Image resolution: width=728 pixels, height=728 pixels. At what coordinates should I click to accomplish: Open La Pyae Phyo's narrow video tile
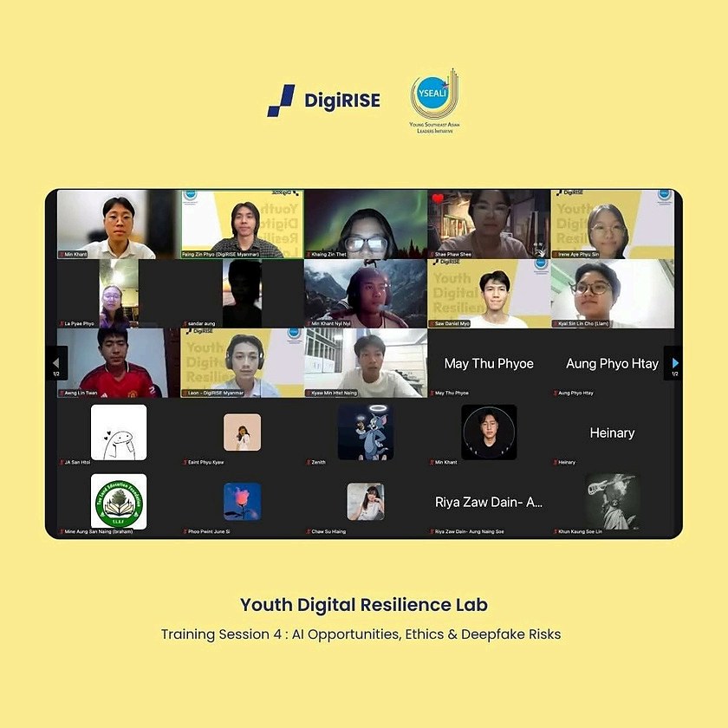click(119, 294)
